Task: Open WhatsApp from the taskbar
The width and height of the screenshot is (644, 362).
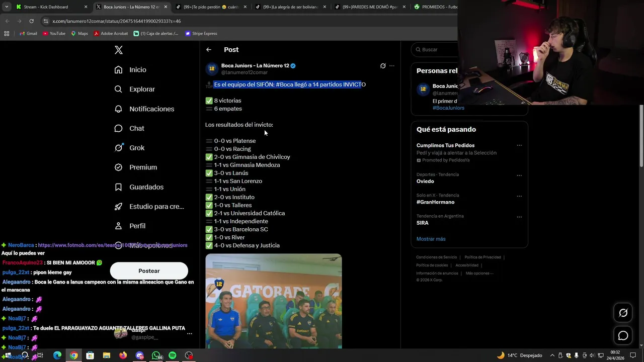Action: (x=156, y=355)
